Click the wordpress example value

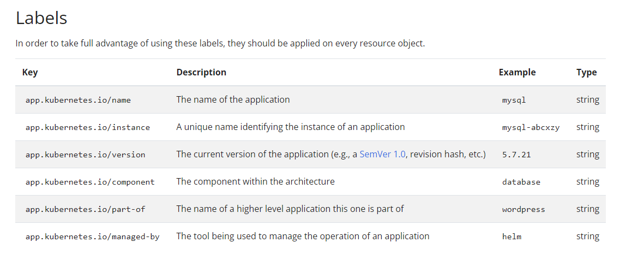coord(523,209)
